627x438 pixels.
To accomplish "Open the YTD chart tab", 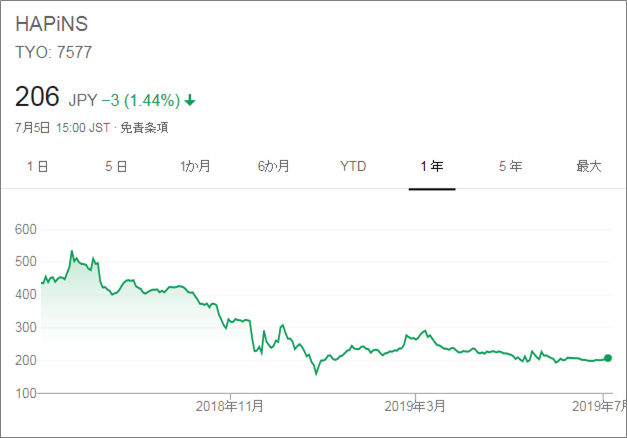I will pos(353,166).
